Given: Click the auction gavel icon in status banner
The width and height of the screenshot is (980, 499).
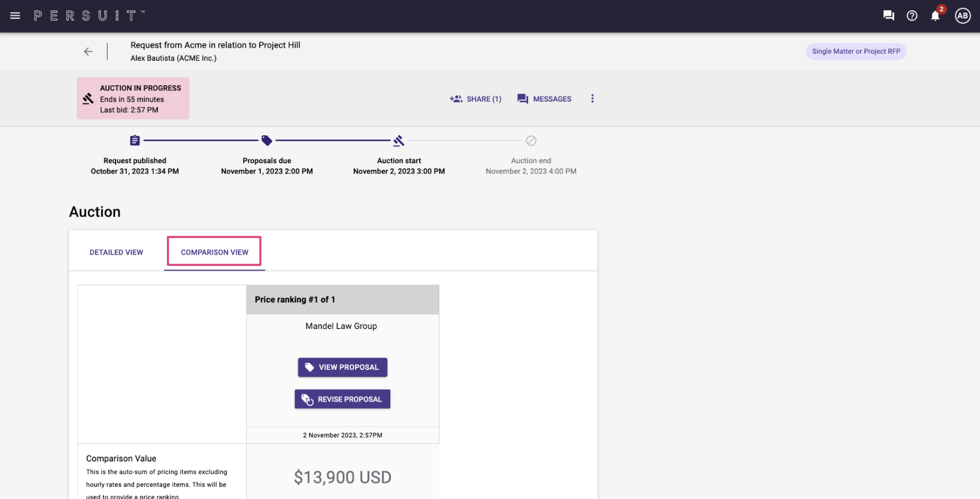Looking at the screenshot, I should click(88, 99).
